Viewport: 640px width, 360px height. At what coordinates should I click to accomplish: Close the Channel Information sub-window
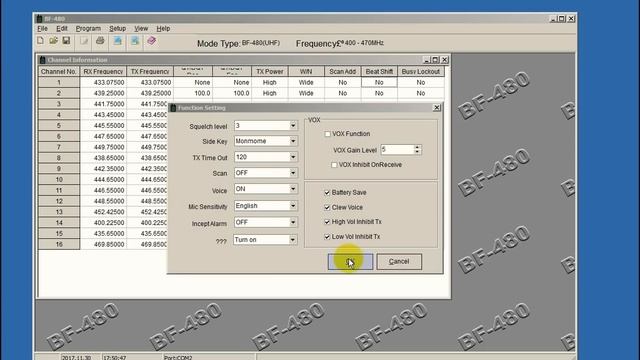pyautogui.click(x=445, y=60)
